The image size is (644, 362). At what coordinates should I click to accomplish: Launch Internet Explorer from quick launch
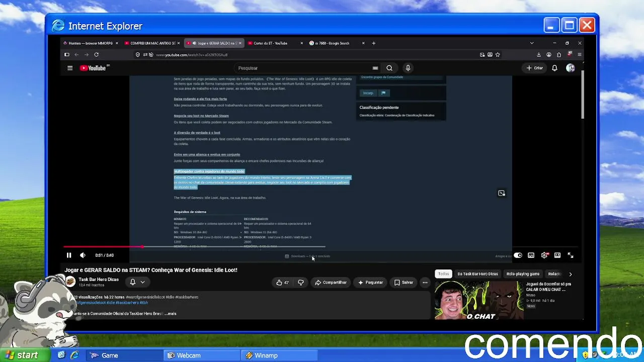tap(74, 355)
